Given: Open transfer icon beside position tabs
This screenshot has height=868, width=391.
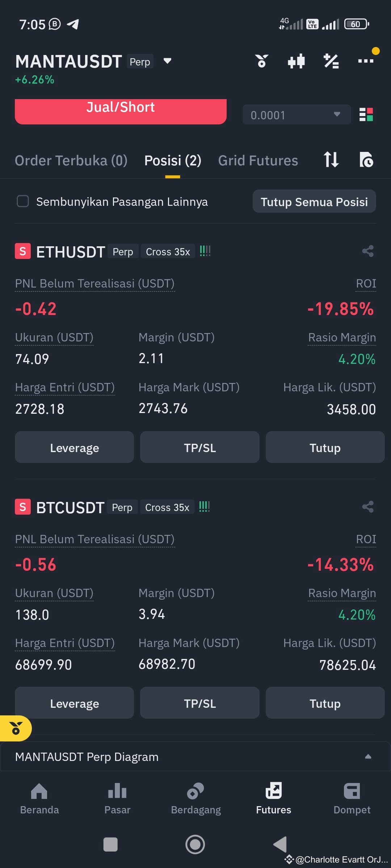Looking at the screenshot, I should 331,160.
